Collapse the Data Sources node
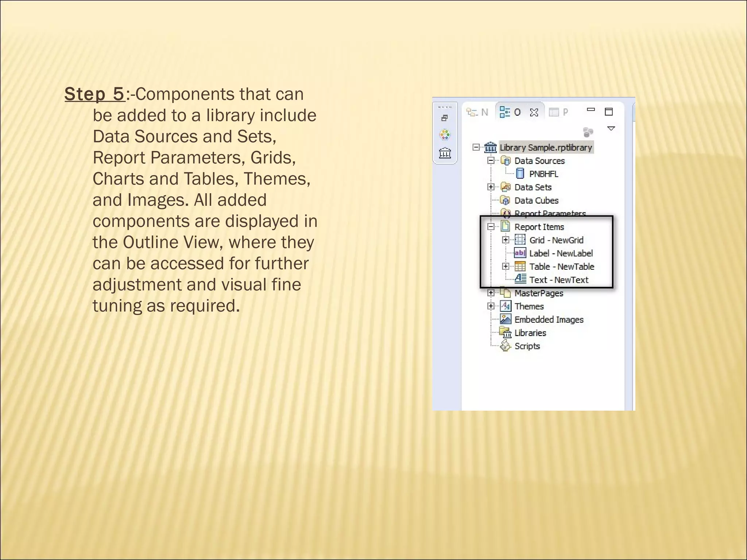 tap(491, 160)
